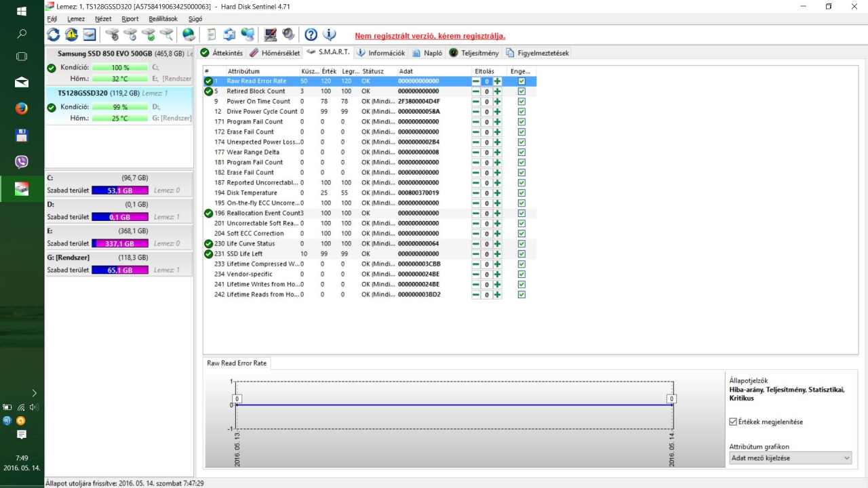This screenshot has height=488, width=868.
Task: Click disk icon with magnifier
Action: tap(166, 35)
